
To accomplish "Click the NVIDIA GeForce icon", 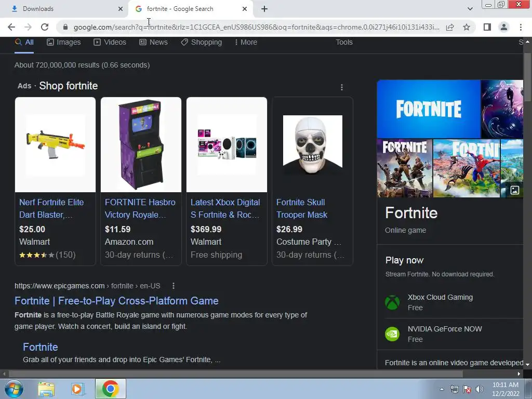I will (392, 334).
